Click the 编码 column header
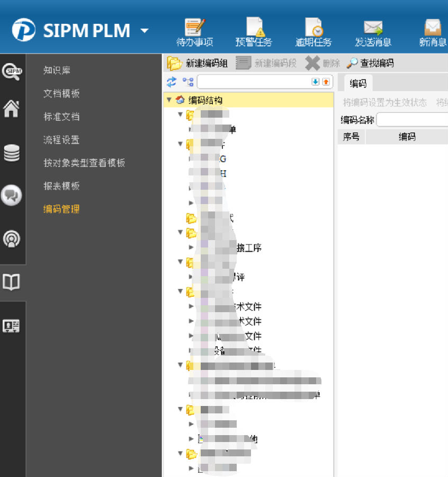The width and height of the screenshot is (448, 477). 407,137
